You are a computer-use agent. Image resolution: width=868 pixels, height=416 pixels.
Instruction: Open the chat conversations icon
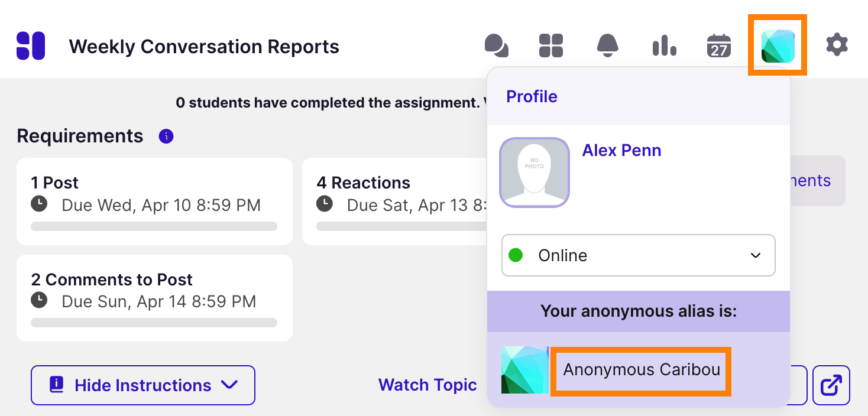tap(496, 45)
